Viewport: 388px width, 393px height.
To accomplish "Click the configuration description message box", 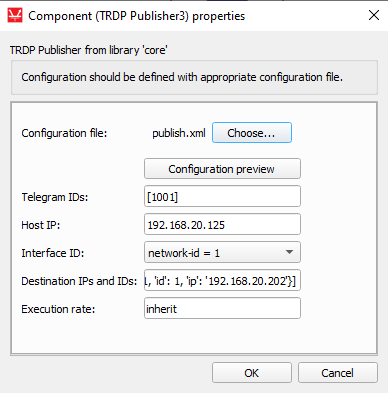I will (x=194, y=77).
